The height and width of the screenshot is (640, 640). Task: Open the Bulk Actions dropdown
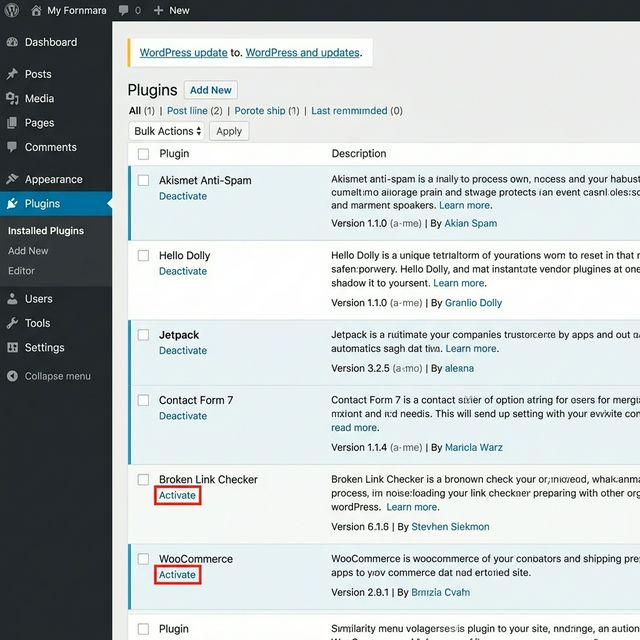pos(168,131)
